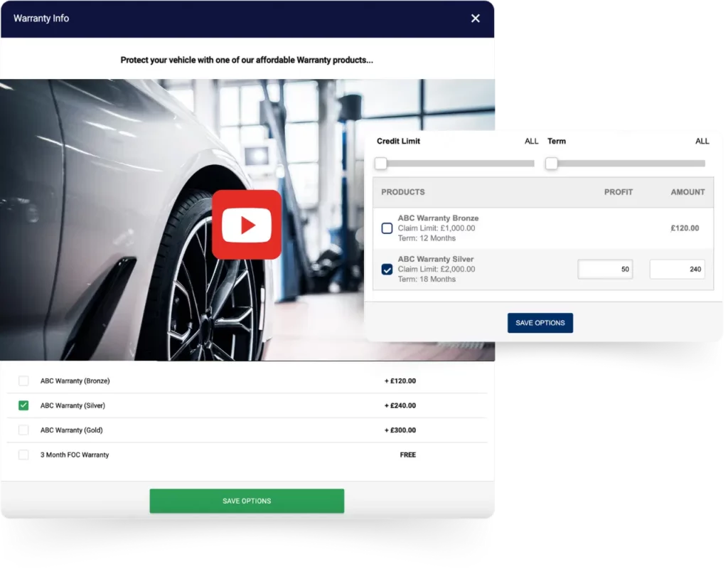Click the green SAVE OPTIONS button
Image resolution: width=728 pixels, height=569 pixels.
(247, 501)
